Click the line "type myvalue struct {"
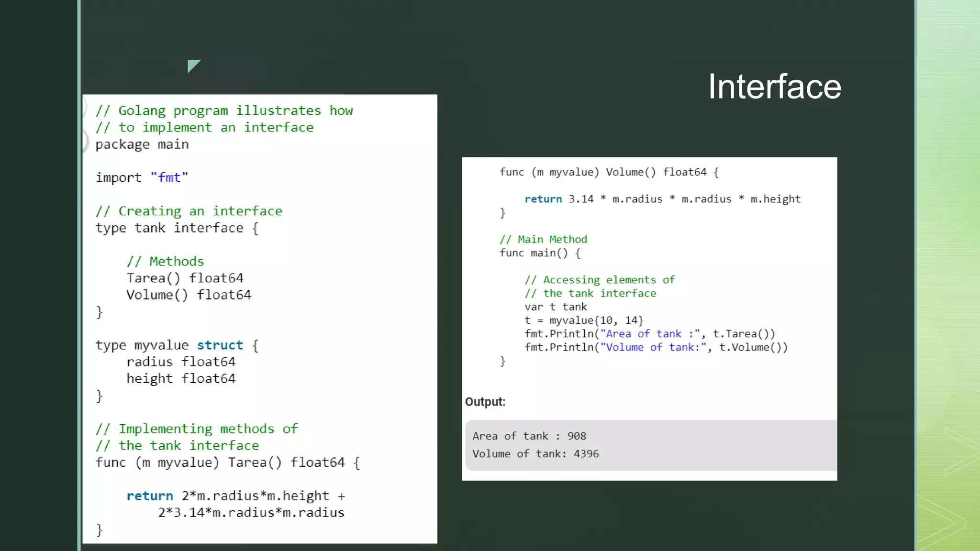This screenshot has width=980, height=551. [x=177, y=345]
